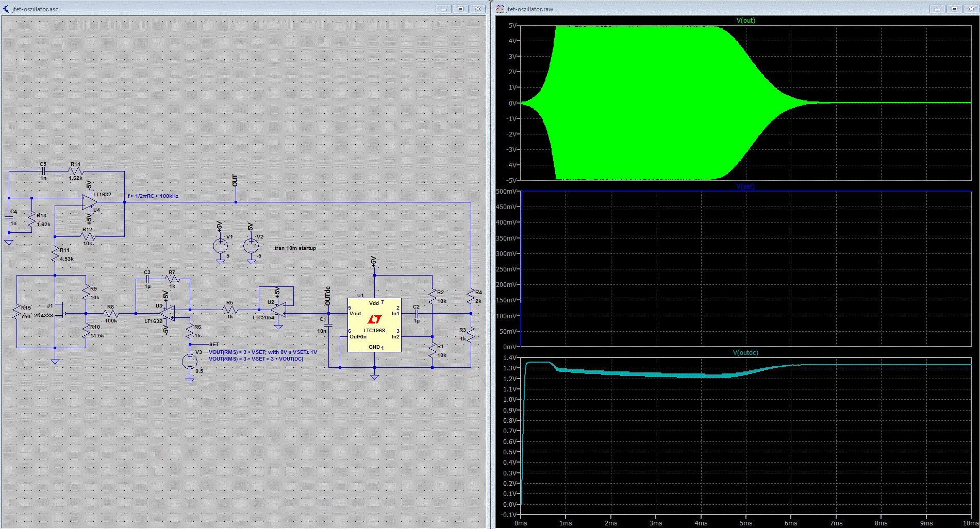Viewport: 980px width, 529px height.
Task: Click the V(outdc) trace label
Action: [x=745, y=353]
